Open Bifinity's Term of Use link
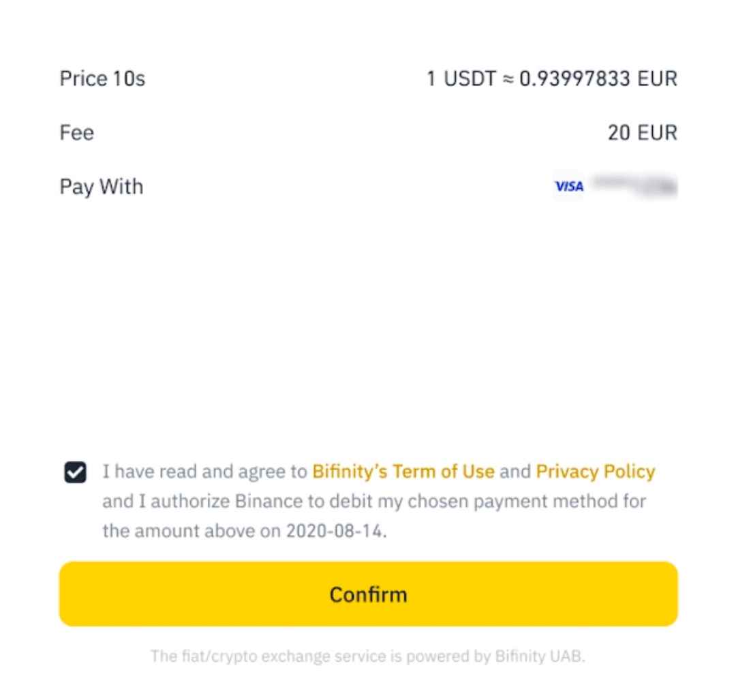This screenshot has height=700, width=736. click(403, 472)
